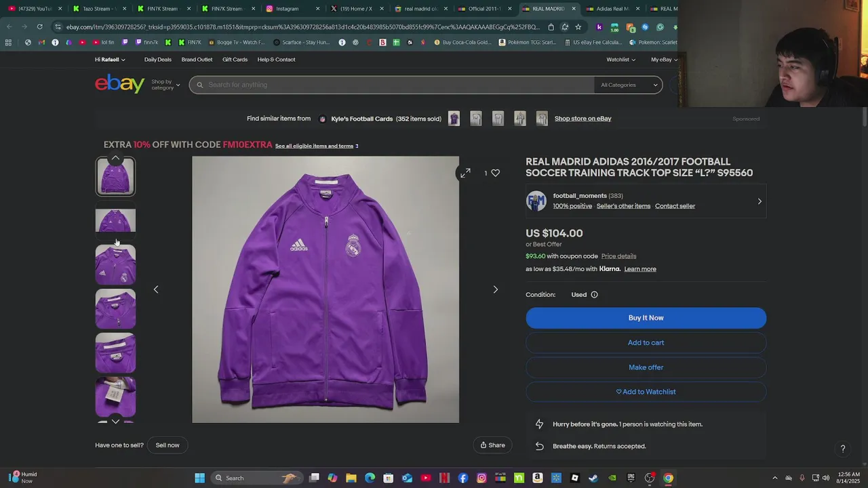Switch to the Official 2011 tab
This screenshot has width=868, height=488.
point(484,9)
